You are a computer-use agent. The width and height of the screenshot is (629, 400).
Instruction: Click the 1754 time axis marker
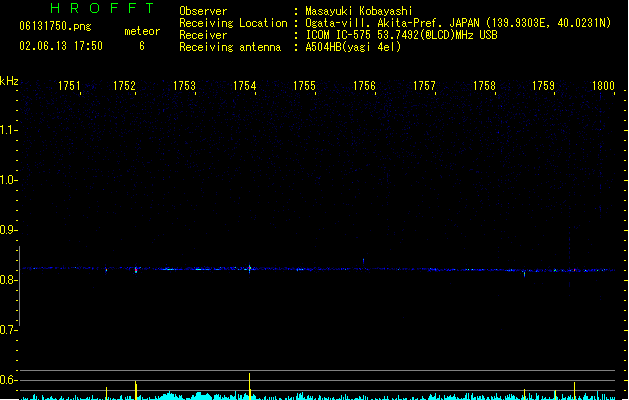[x=244, y=86]
